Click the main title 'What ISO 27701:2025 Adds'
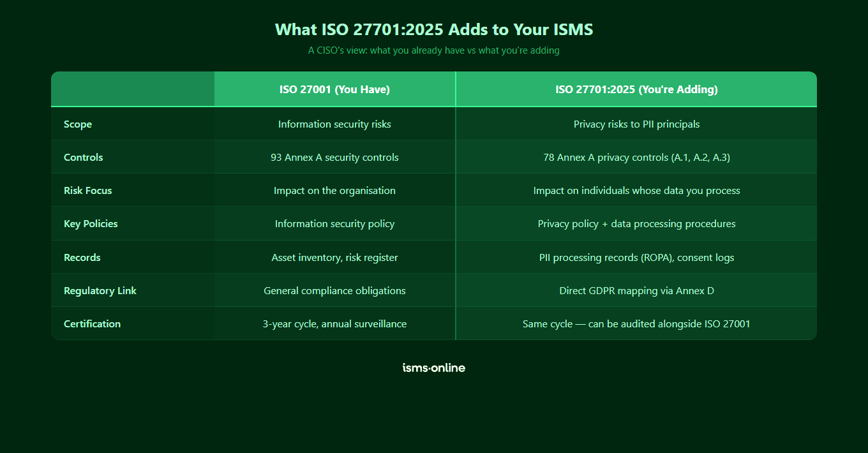This screenshot has width=868, height=453. [x=433, y=29]
